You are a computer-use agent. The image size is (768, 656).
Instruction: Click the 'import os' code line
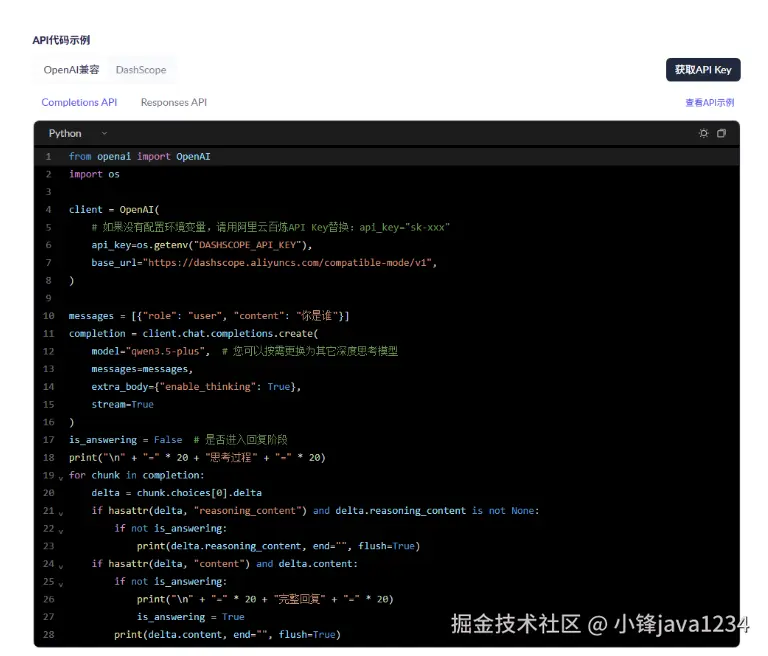pyautogui.click(x=94, y=174)
